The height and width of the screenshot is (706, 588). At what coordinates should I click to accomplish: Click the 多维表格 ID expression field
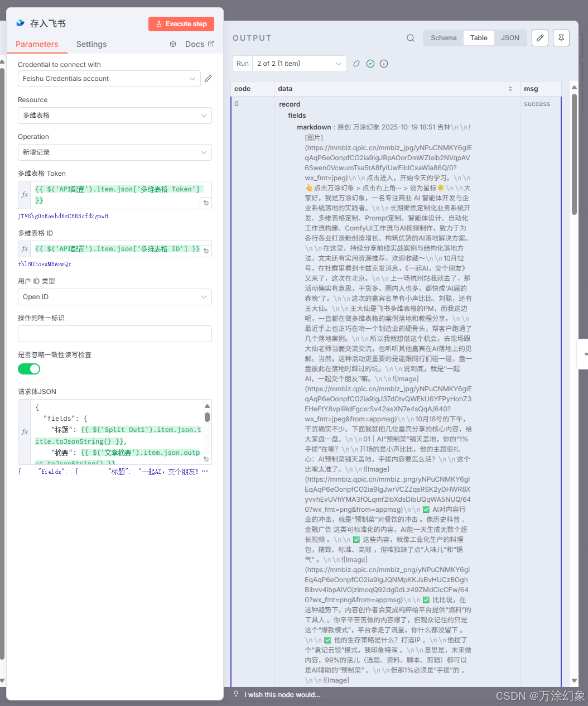(117, 249)
